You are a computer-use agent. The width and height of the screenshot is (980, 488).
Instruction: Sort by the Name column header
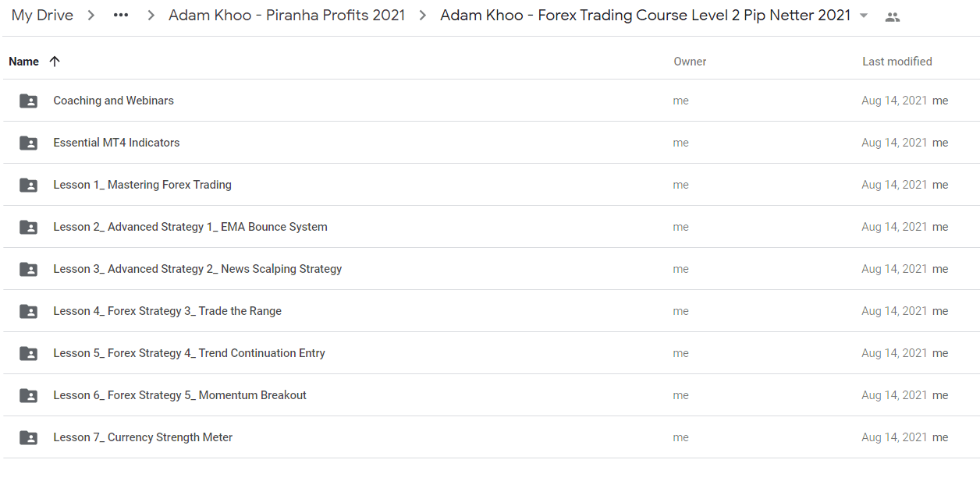23,62
